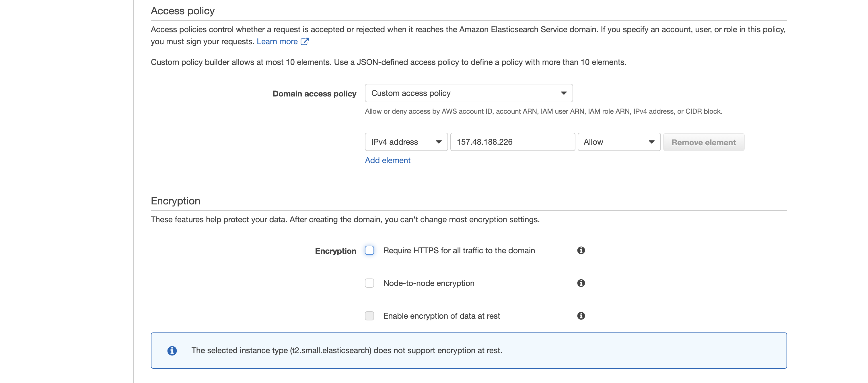Screen dimensions: 868x383
Task: Click the Require HTTPS label text
Action: tap(459, 251)
